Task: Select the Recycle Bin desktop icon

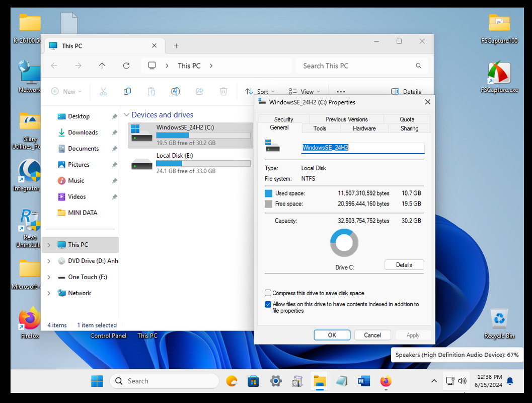Action: (x=499, y=323)
